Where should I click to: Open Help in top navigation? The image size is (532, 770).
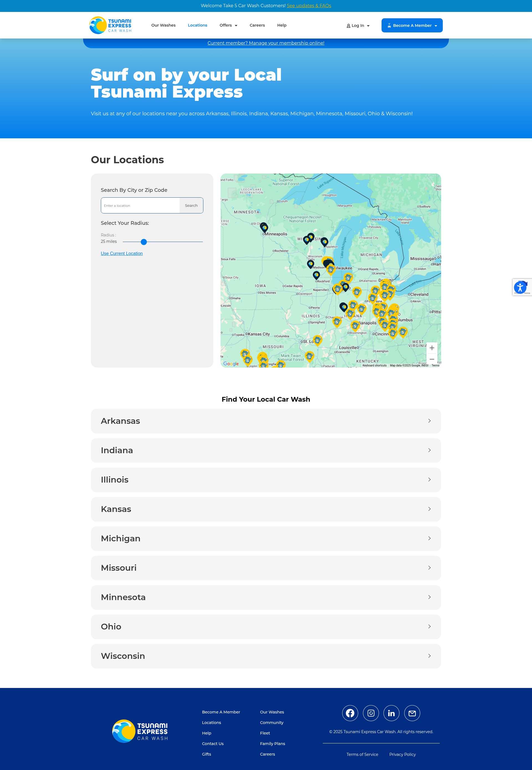[282, 25]
